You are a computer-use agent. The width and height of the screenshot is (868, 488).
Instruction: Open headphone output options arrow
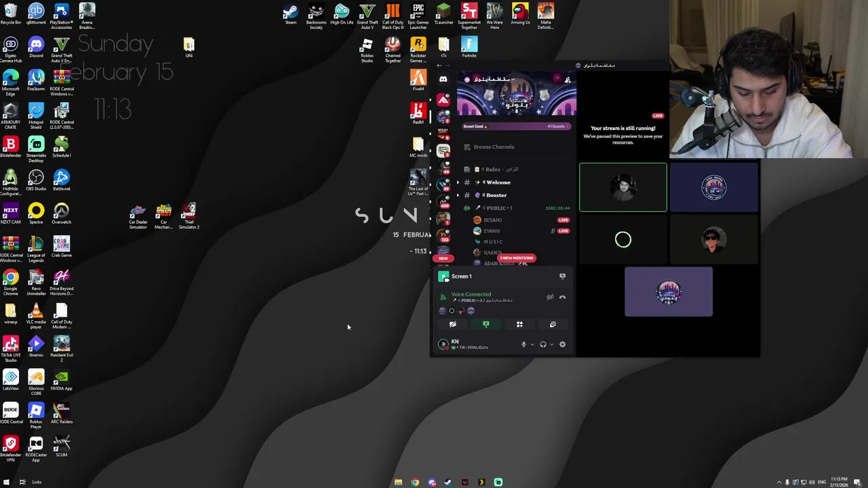point(551,344)
